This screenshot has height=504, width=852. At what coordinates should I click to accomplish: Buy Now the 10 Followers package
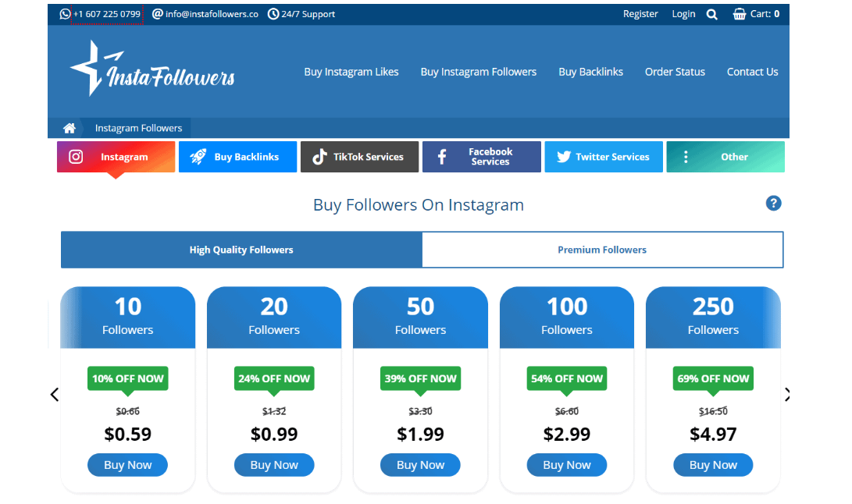(128, 465)
